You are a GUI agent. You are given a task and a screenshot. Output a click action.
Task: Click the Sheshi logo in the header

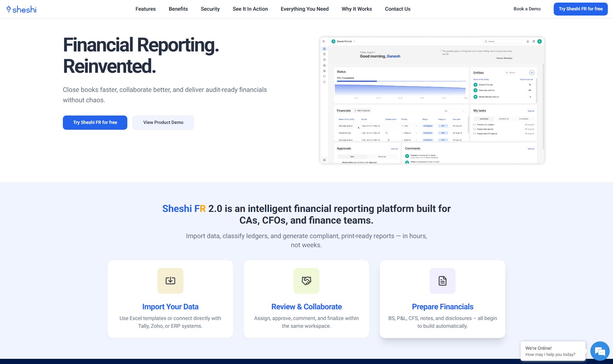tap(21, 9)
